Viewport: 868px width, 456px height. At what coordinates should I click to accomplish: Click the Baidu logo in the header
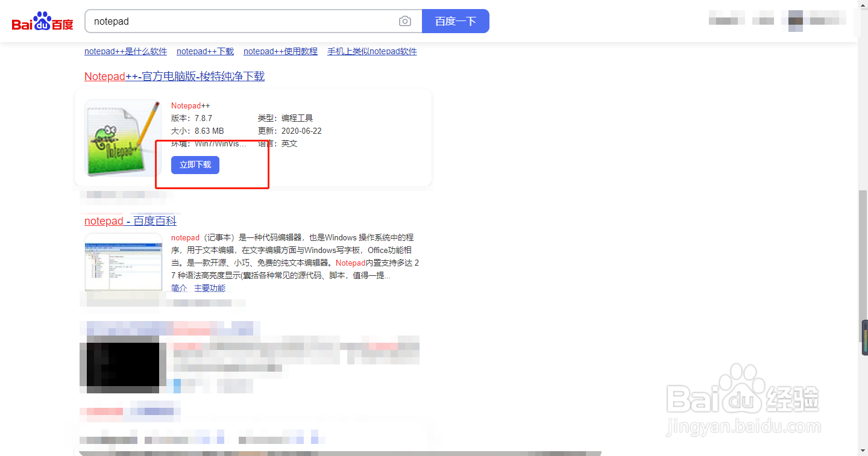click(x=42, y=22)
